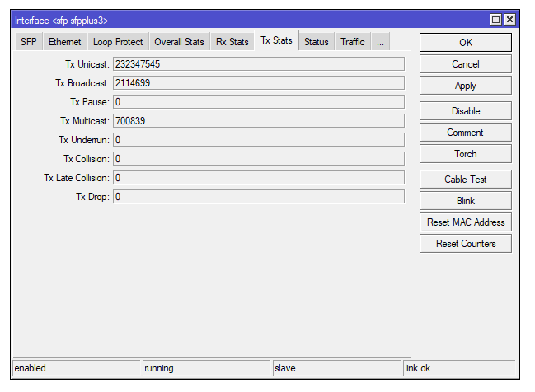Click the Tx Broadcast value field
Screen dimensions: 535x392
(x=259, y=83)
